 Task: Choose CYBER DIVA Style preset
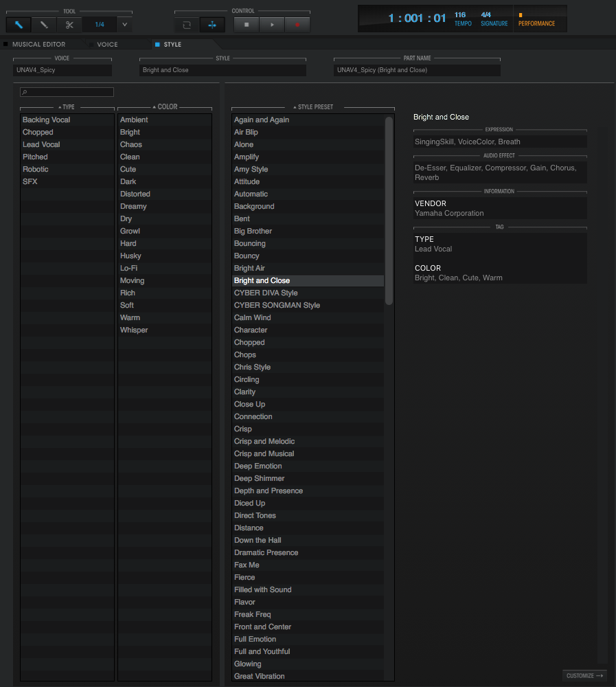[x=308, y=293]
